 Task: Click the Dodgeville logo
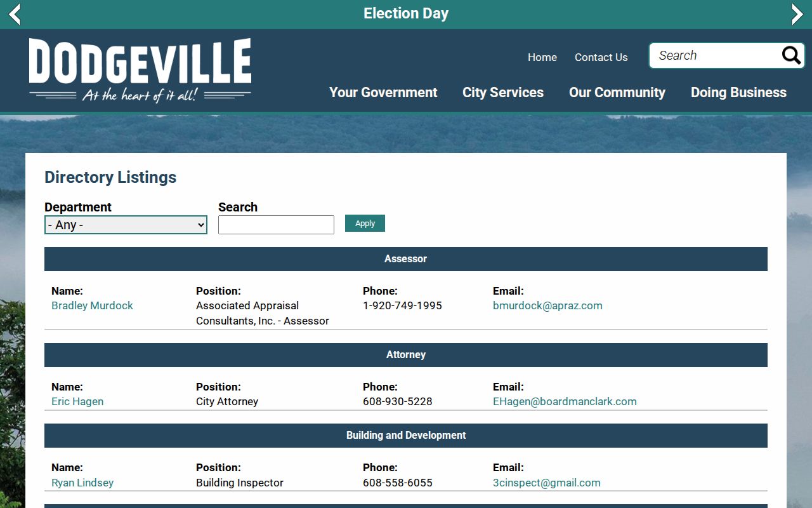tap(140, 69)
